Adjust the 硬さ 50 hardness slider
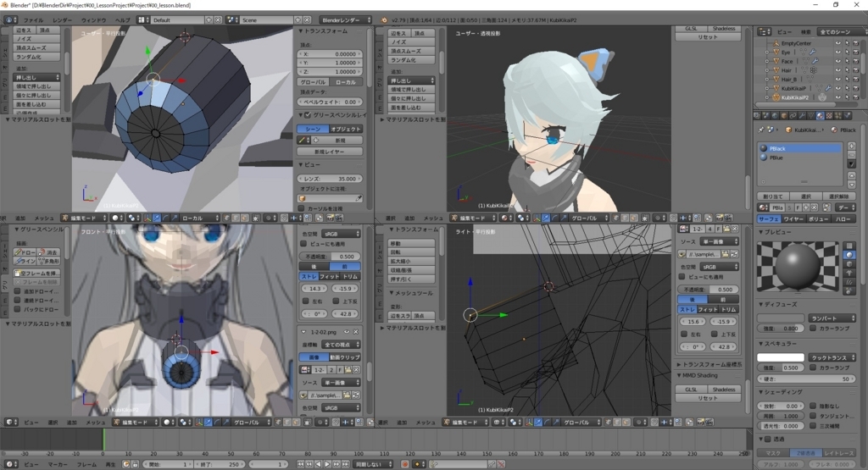This screenshot has width=868, height=470. [807, 379]
